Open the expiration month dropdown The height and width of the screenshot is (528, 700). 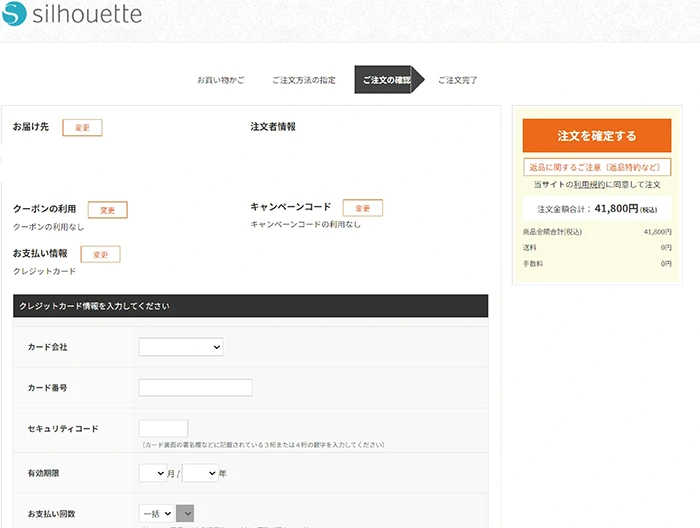(152, 473)
